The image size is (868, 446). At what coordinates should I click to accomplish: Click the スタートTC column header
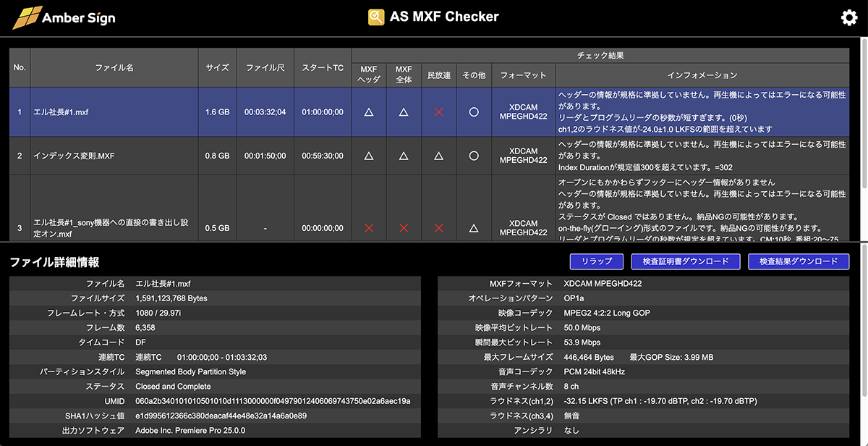(321, 67)
